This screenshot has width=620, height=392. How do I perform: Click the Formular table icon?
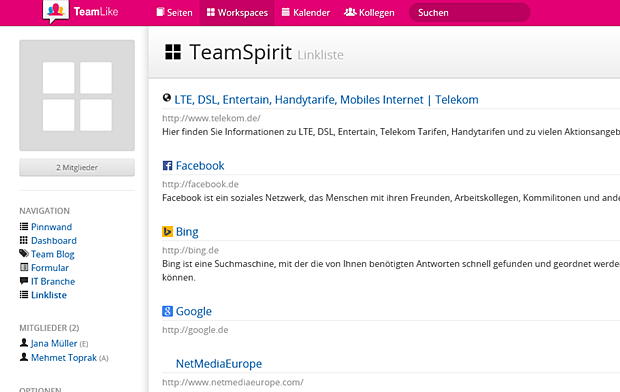(x=24, y=267)
